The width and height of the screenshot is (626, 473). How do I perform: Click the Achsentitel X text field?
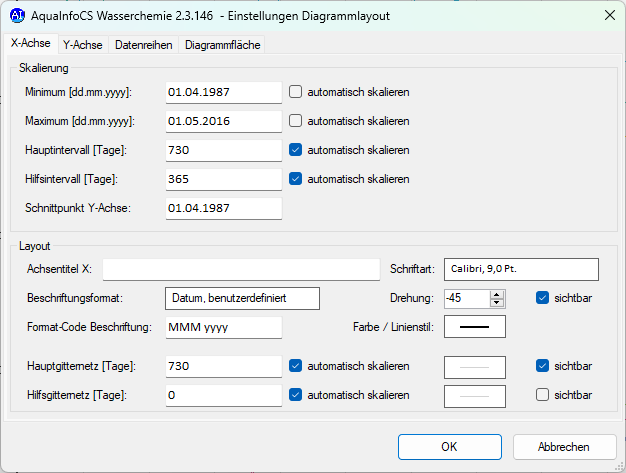point(241,269)
